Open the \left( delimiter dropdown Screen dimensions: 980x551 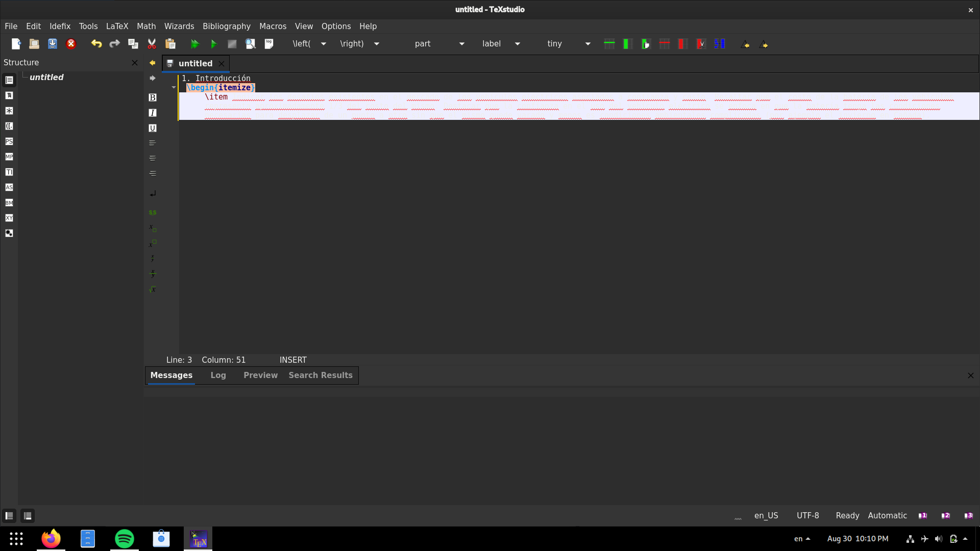pos(323,44)
